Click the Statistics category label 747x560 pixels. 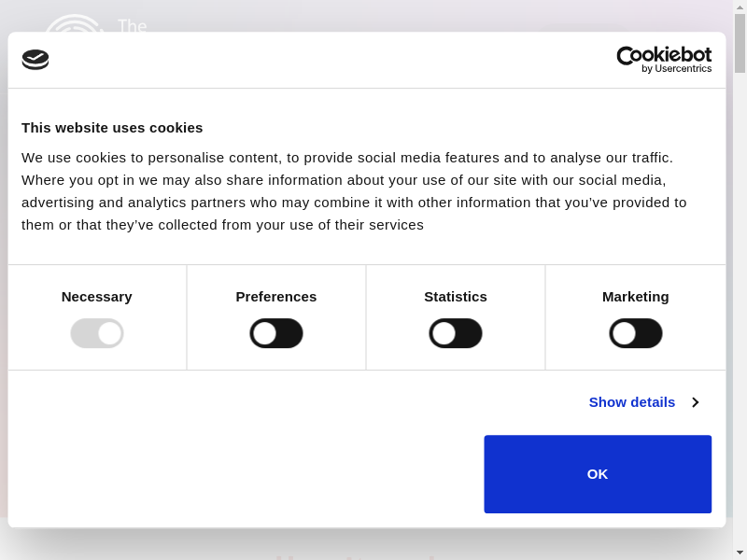pyautogui.click(x=456, y=297)
